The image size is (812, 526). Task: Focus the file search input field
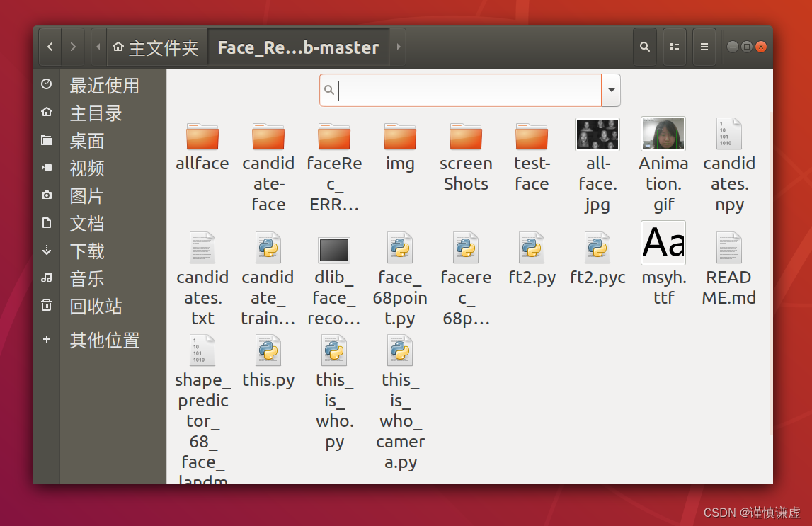click(x=460, y=90)
